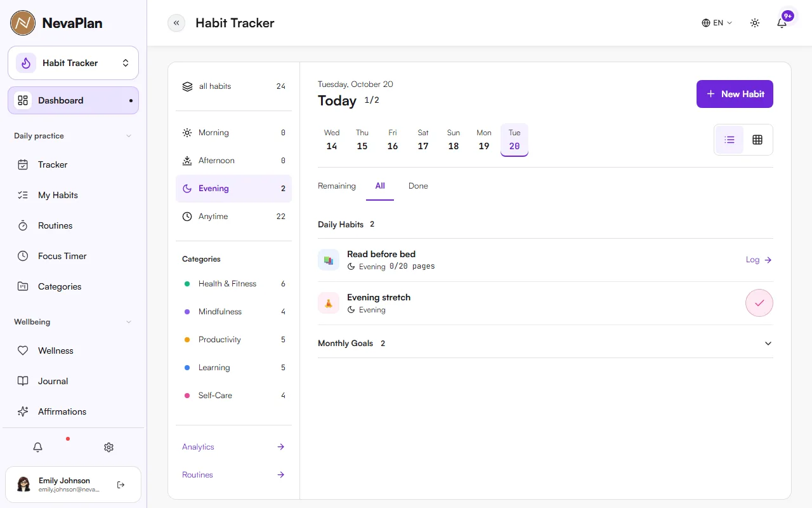This screenshot has width=812, height=508.
Task: Click the logout icon beside Emily Johnson
Action: (x=121, y=485)
